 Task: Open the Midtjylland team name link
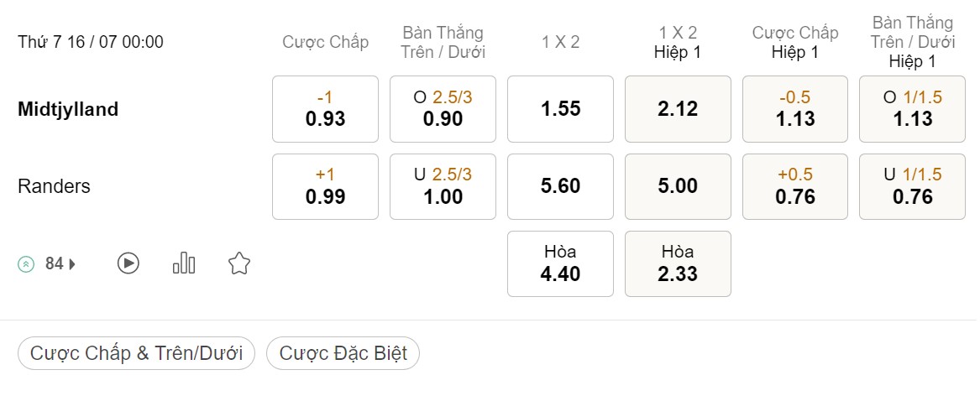68,109
